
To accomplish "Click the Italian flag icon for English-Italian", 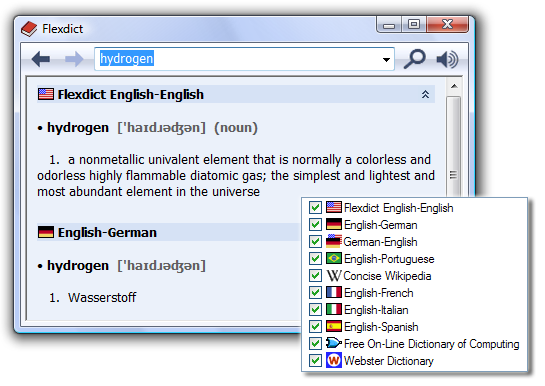I will click(x=334, y=309).
